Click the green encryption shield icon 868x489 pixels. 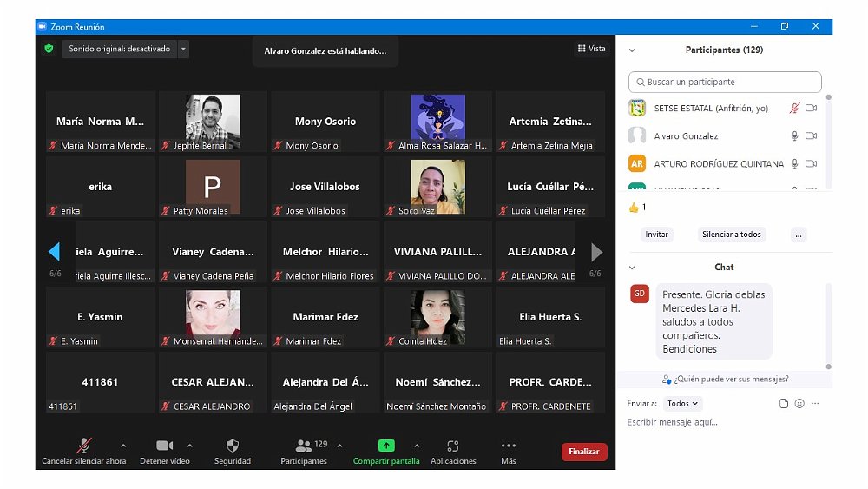[x=49, y=49]
